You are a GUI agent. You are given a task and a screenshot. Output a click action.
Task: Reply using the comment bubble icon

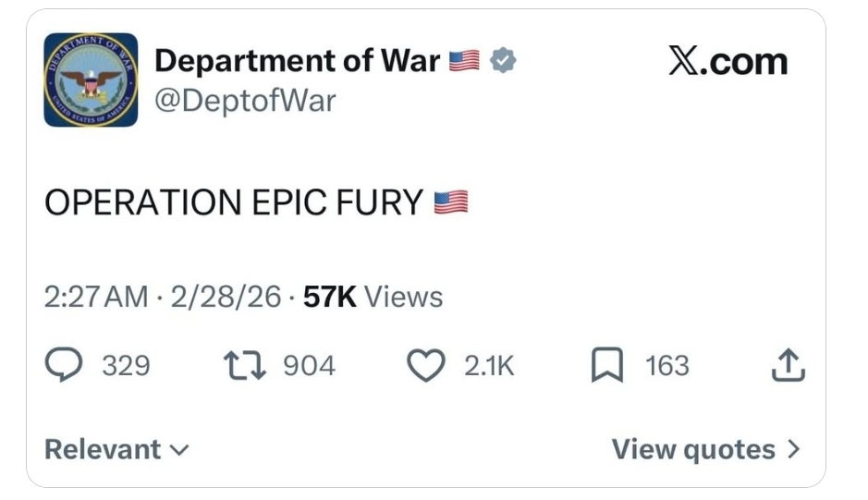click(x=64, y=366)
